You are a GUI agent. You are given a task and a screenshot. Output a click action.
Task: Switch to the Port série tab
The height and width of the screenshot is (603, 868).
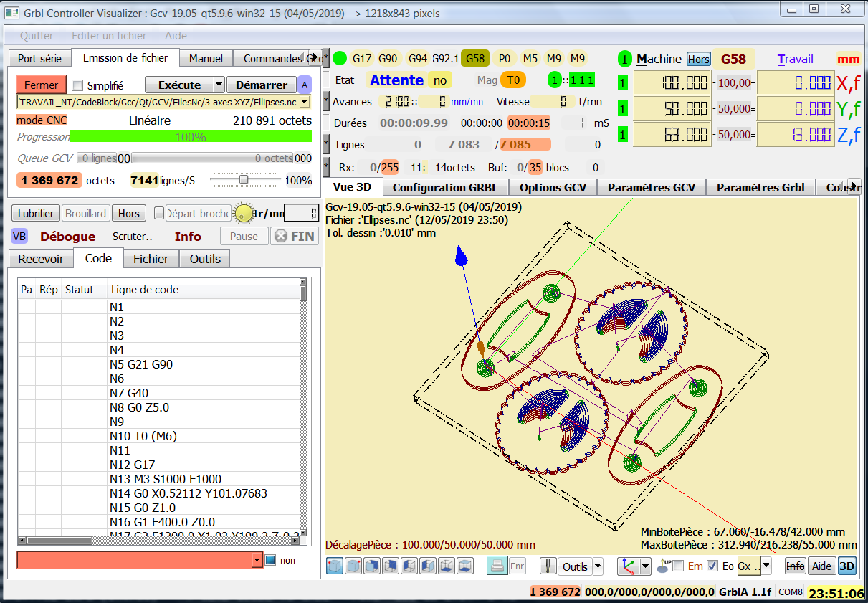(x=40, y=59)
